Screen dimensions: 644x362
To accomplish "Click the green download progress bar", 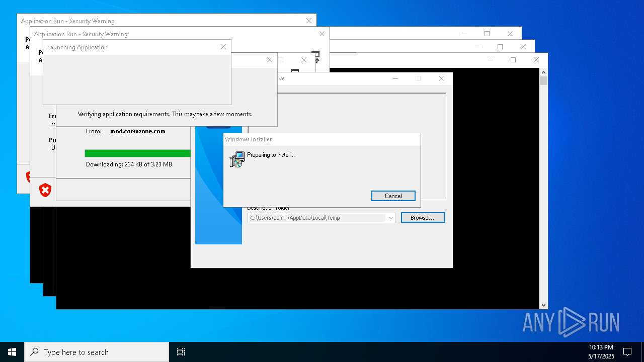I will click(138, 153).
